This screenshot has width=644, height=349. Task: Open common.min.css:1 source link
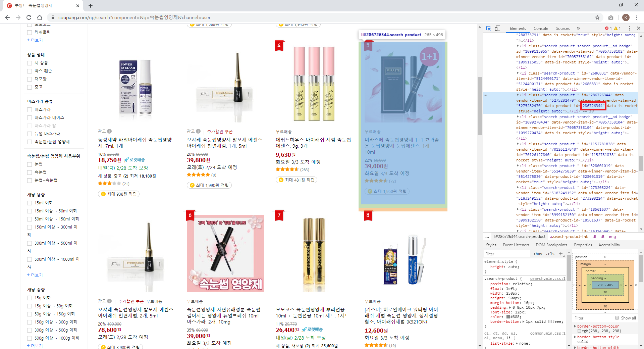coord(548,333)
